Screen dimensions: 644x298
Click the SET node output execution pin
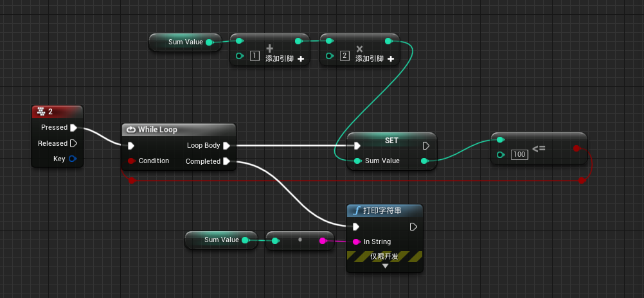(x=425, y=146)
